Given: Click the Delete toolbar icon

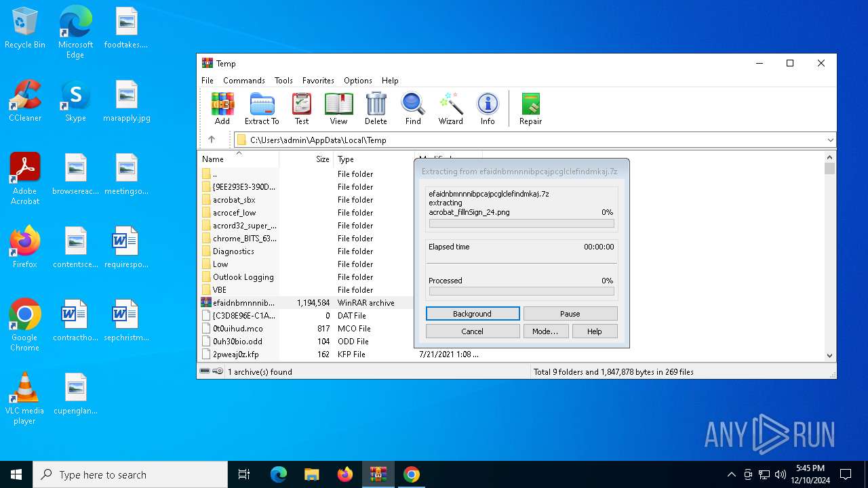Looking at the screenshot, I should (x=376, y=108).
